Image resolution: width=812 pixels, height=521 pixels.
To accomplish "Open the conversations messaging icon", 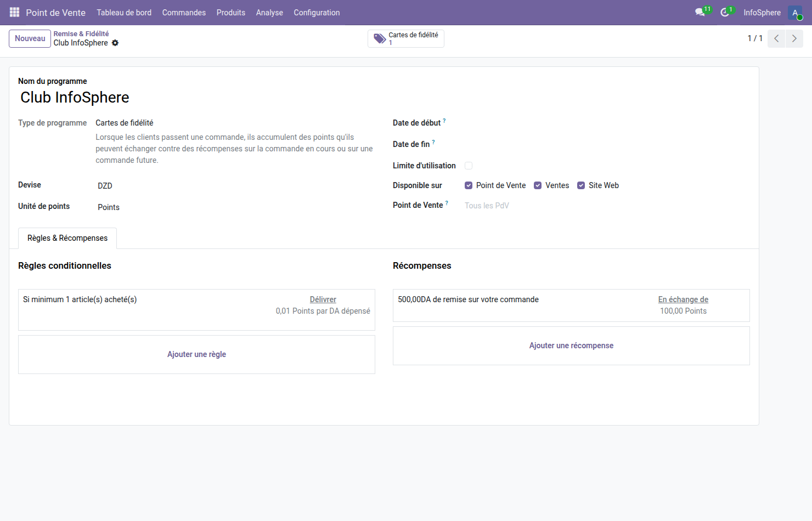I will pos(701,12).
